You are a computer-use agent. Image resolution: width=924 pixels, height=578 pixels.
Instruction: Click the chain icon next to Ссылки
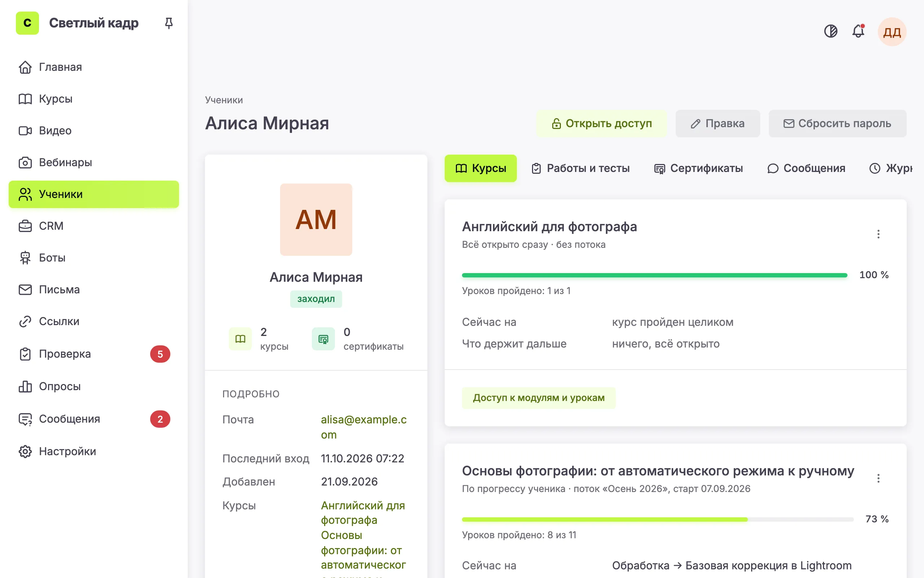pyautogui.click(x=25, y=322)
